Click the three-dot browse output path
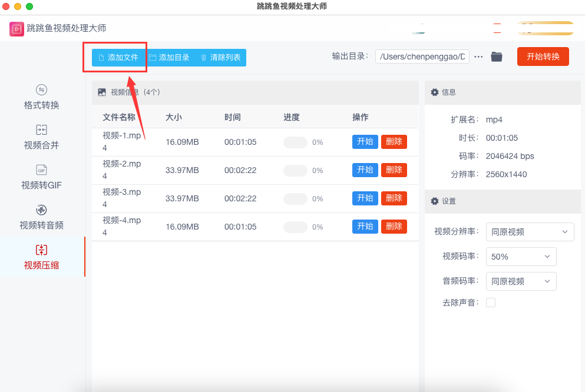The width and height of the screenshot is (585, 392). tap(478, 57)
